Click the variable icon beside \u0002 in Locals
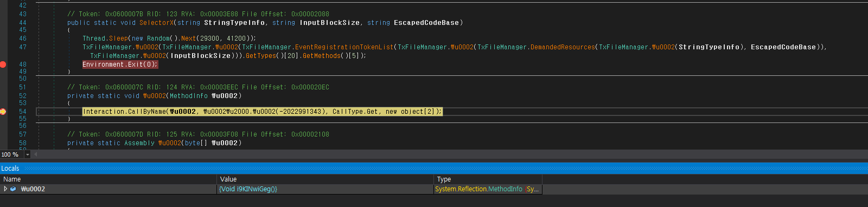The height and width of the screenshot is (207, 868). 13,189
